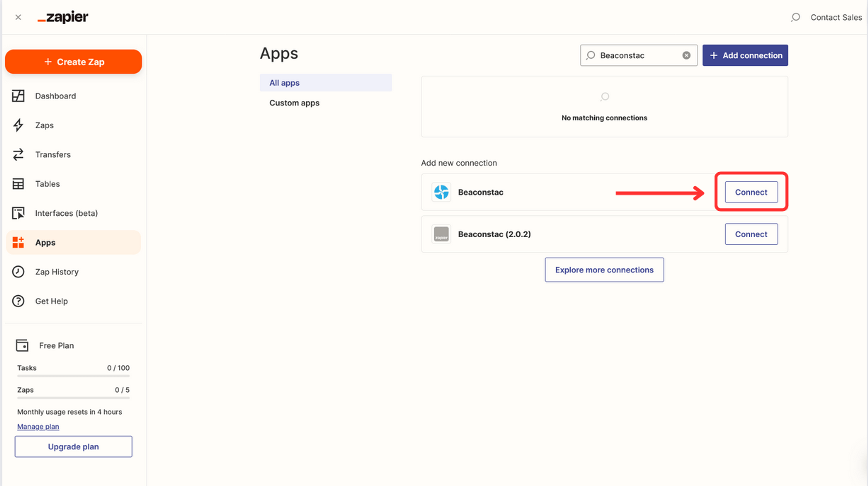Select the Monthly usage resets in 4 hours text
Screen dimensions: 868x486
[69, 412]
